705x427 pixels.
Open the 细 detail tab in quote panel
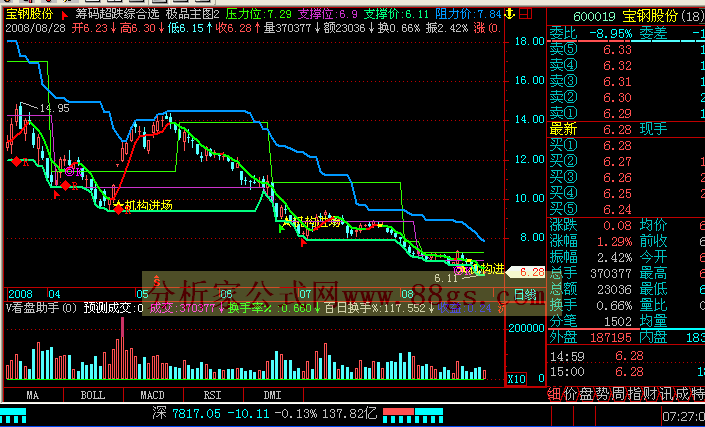point(555,394)
